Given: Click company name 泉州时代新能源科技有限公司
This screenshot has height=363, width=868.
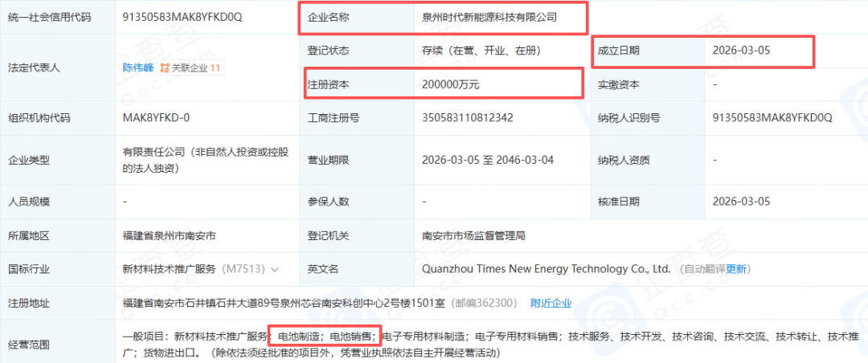Looking at the screenshot, I should pyautogui.click(x=489, y=16).
